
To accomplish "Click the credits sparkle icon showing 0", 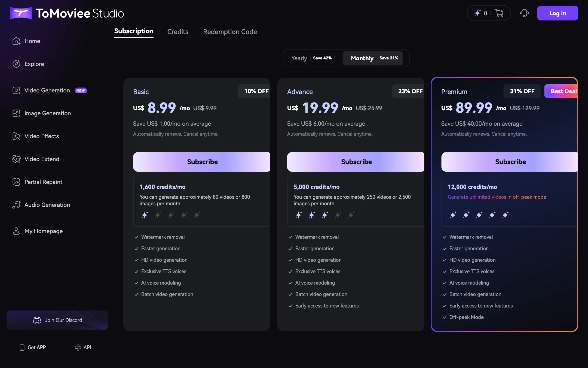I will coord(477,13).
